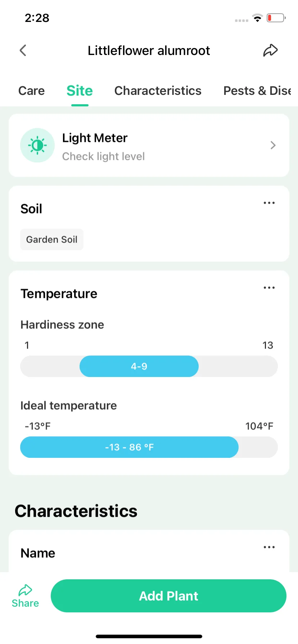Expand Light Meter with the chevron
This screenshot has height=644, width=298.
coord(273,145)
